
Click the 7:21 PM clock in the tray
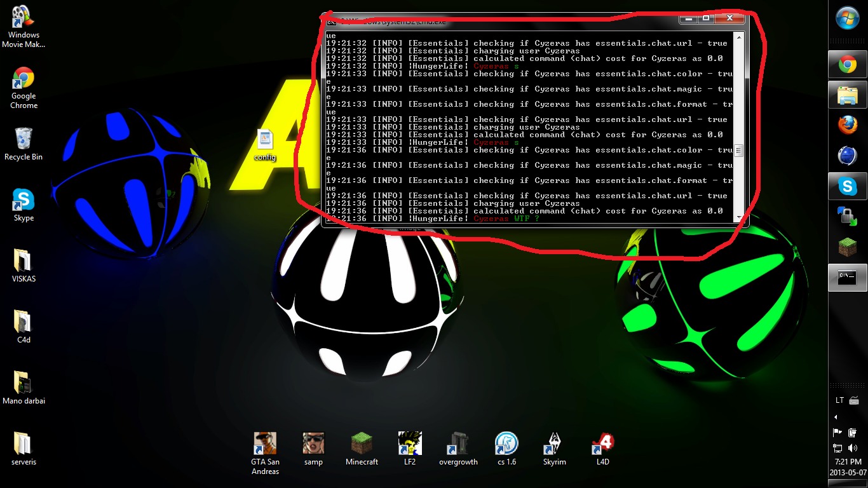tap(847, 462)
